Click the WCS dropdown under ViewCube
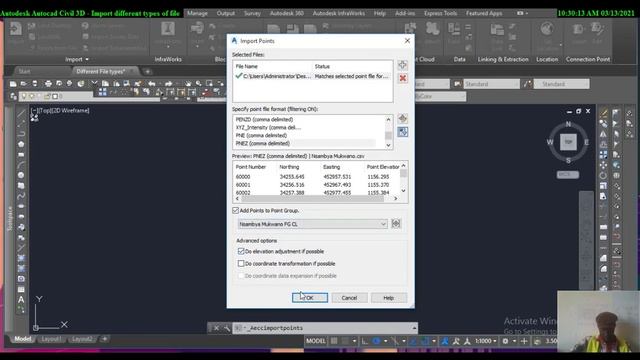 click(x=567, y=174)
